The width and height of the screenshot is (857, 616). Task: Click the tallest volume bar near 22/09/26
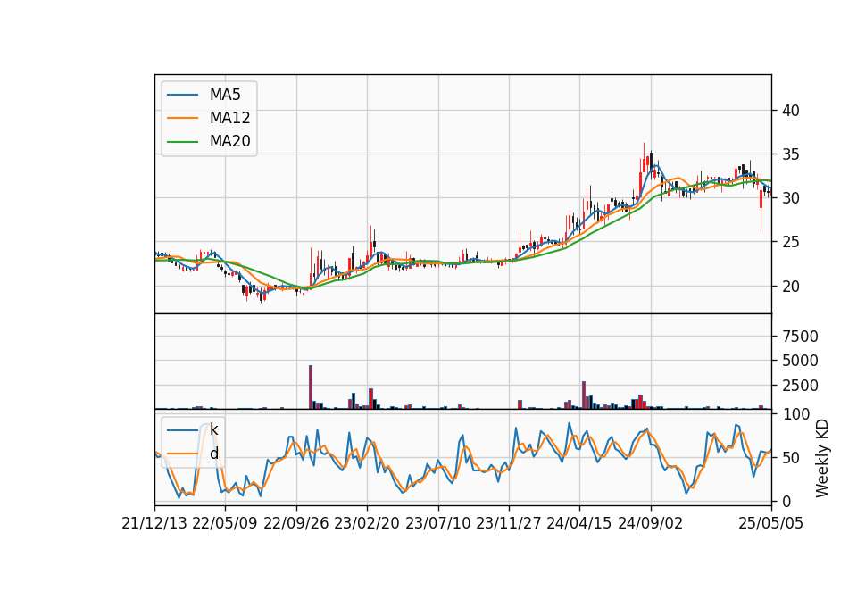pos(311,387)
